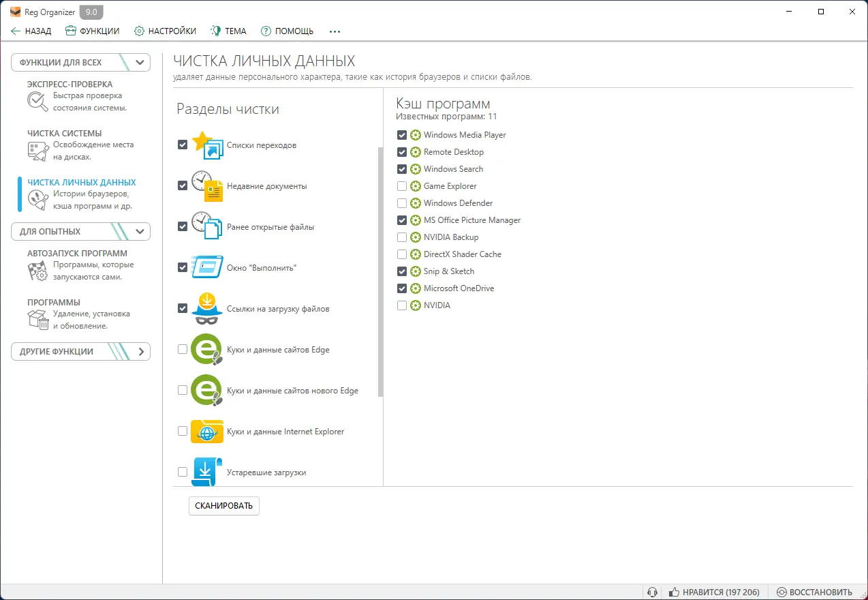
Task: Click the Сканировать button
Action: click(224, 506)
